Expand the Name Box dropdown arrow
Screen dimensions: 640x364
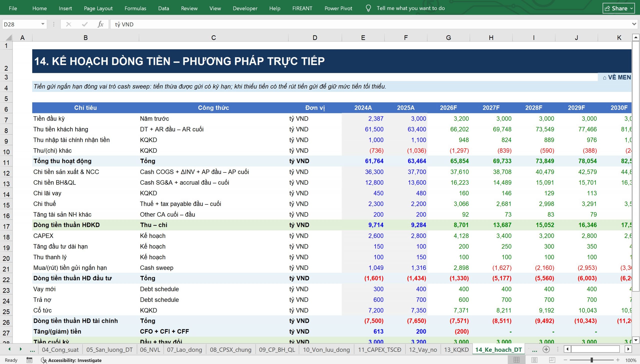tap(43, 24)
